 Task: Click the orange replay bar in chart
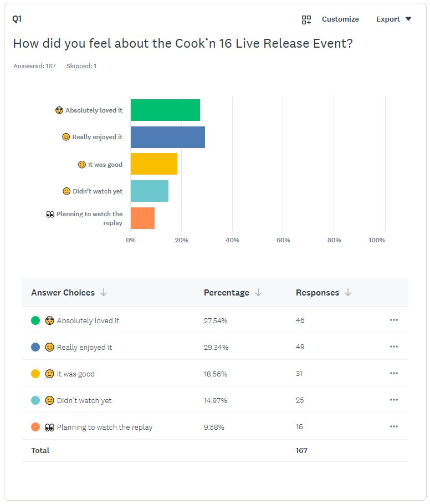[142, 218]
